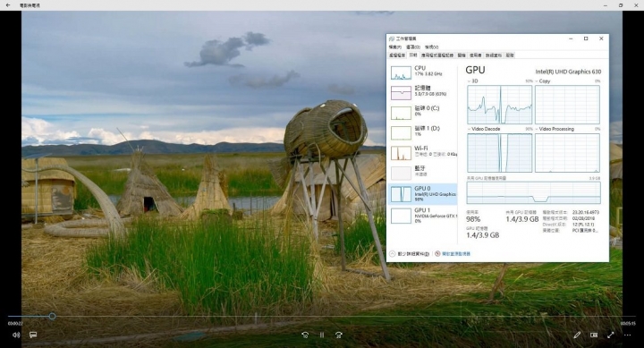Open the Resource Monitor link
Viewport: 644px width, 348px height.
453,254
